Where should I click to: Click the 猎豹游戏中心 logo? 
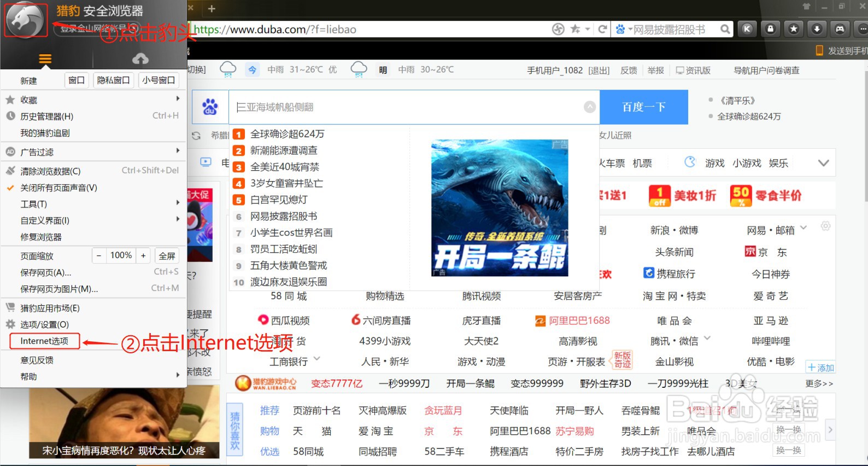[266, 383]
